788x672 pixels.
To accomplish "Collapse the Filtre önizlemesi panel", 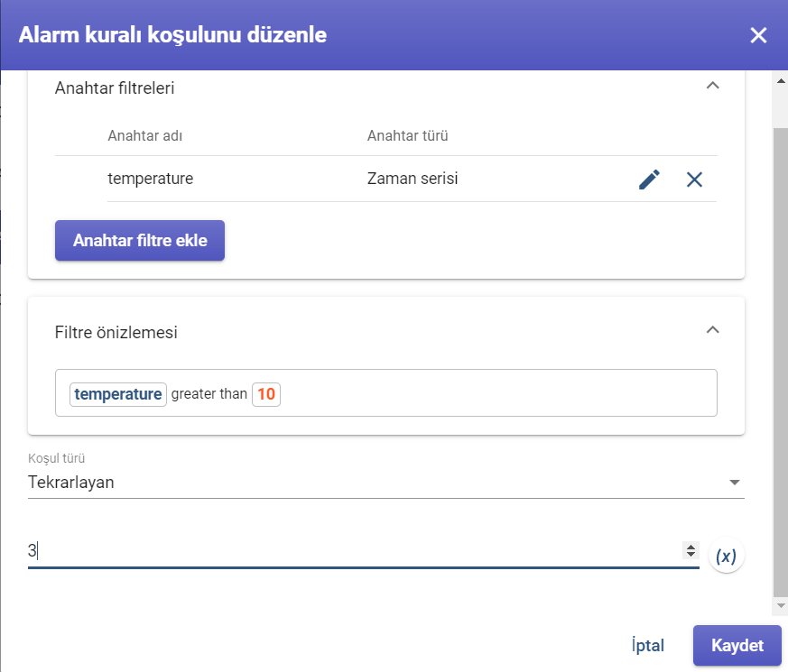I will tap(712, 330).
